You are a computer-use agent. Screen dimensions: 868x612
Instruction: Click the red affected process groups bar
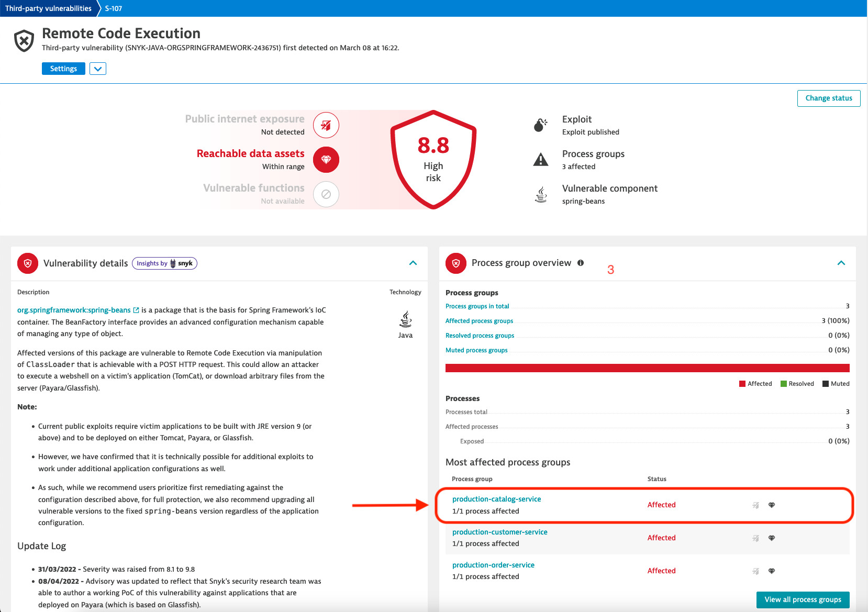pyautogui.click(x=647, y=368)
